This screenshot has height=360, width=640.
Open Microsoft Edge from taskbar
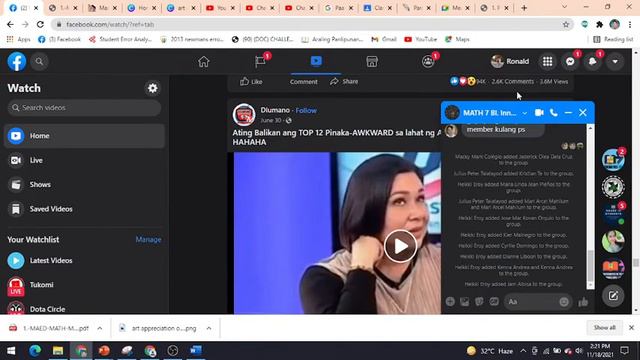click(x=35, y=351)
